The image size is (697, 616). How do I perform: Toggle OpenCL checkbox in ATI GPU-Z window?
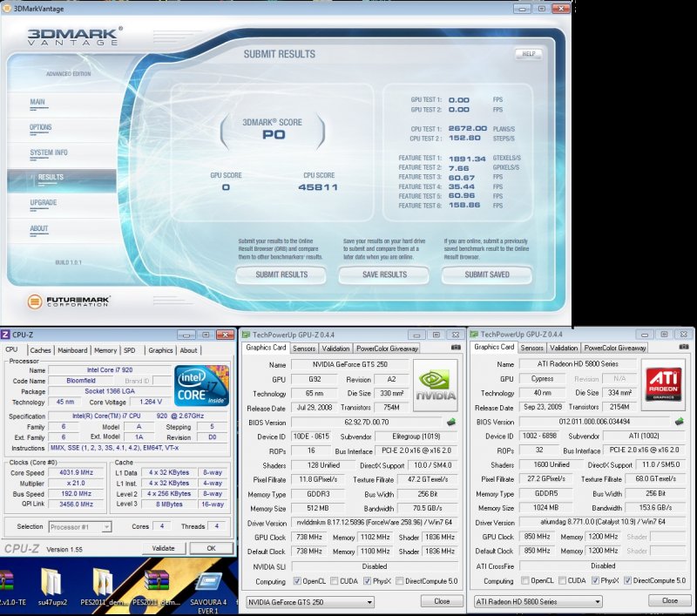(x=525, y=580)
